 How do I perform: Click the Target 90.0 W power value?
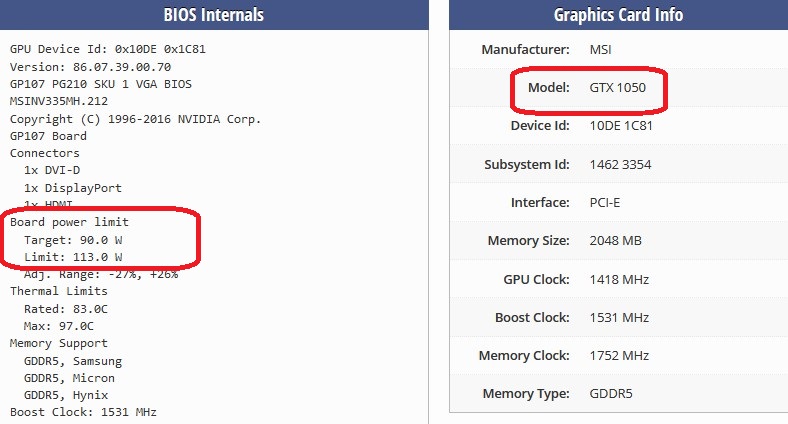point(73,240)
